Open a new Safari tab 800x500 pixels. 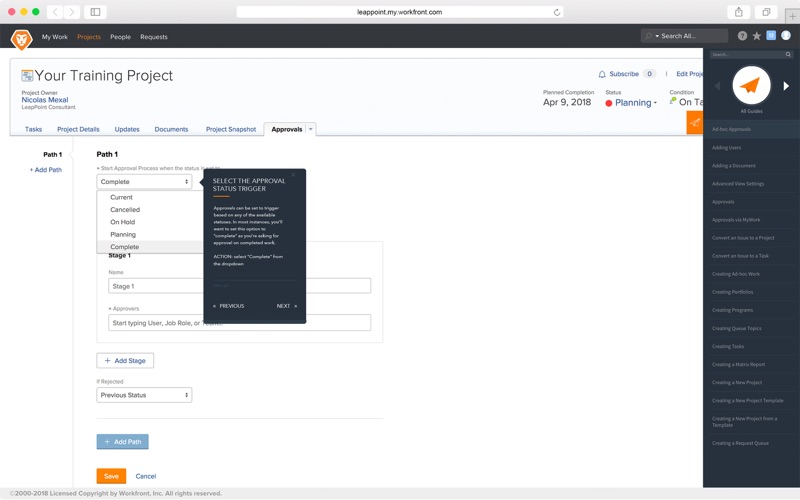(x=793, y=15)
